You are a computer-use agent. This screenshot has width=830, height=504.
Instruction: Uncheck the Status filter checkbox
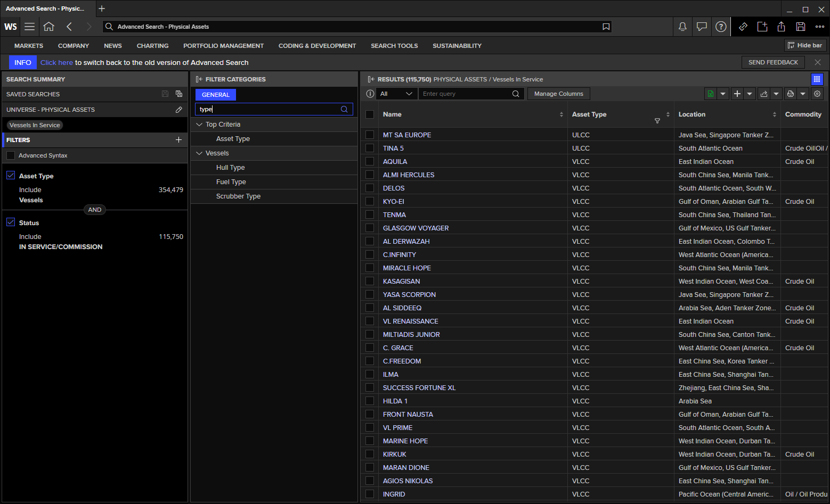tap(11, 222)
